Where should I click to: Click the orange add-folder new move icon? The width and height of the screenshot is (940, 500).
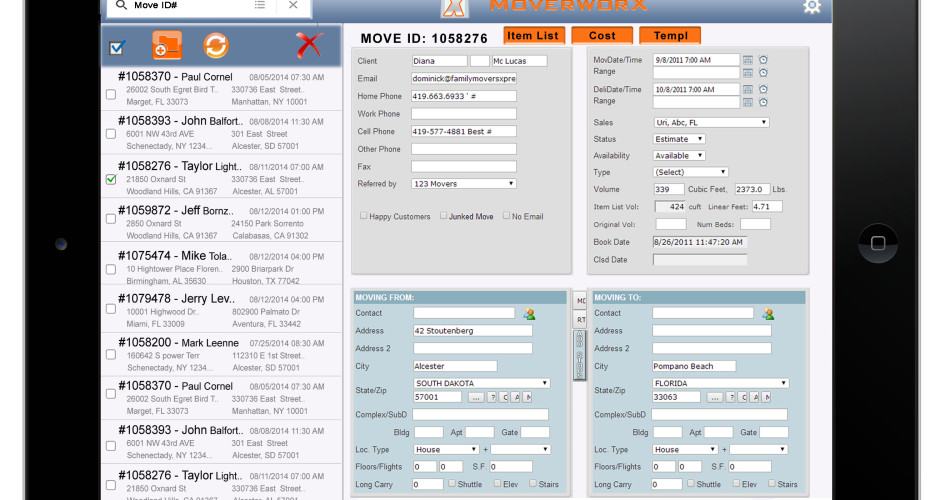[167, 45]
